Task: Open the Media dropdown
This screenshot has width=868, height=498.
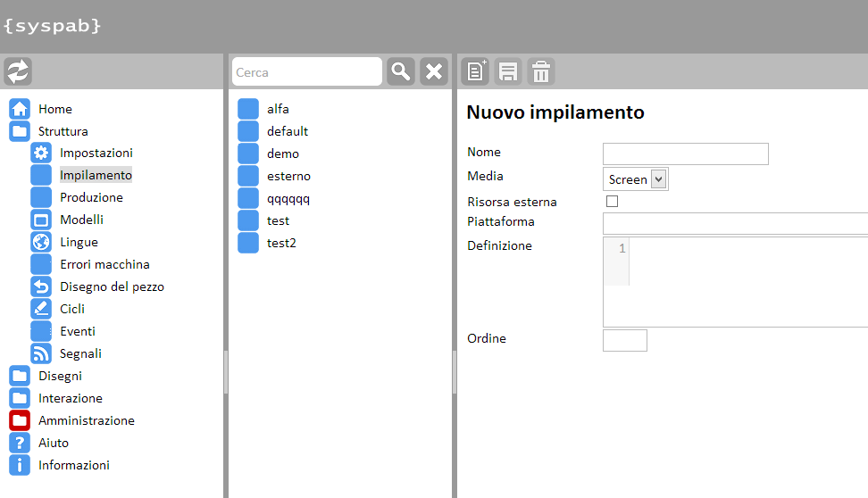Action: point(635,179)
